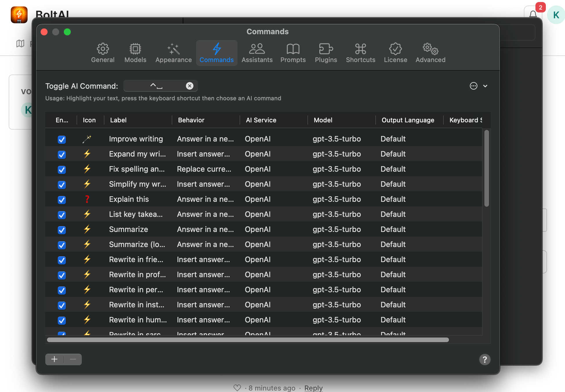Click the bolt icon for Rewrite in friendly
Viewport: 565px width, 392px height.
coord(87,259)
